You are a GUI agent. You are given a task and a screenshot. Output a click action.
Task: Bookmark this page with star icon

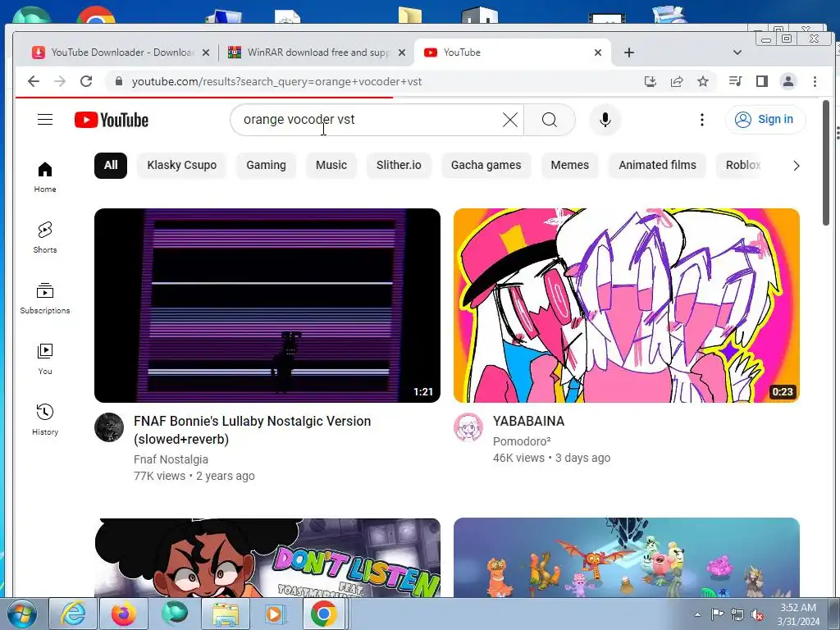[x=703, y=81]
